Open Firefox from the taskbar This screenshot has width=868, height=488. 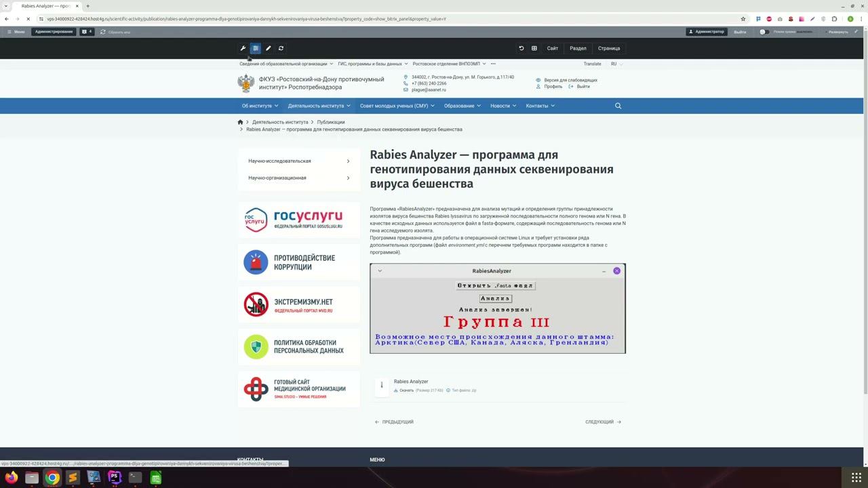[11, 478]
